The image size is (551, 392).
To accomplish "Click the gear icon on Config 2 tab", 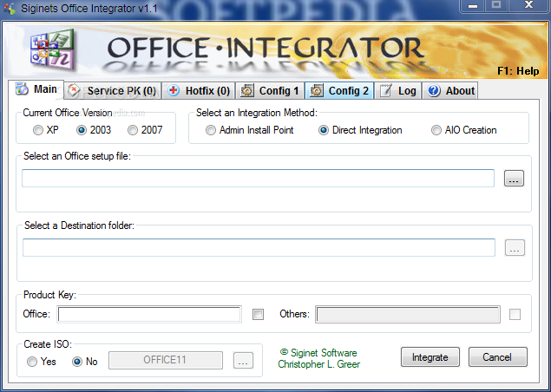I will click(317, 90).
